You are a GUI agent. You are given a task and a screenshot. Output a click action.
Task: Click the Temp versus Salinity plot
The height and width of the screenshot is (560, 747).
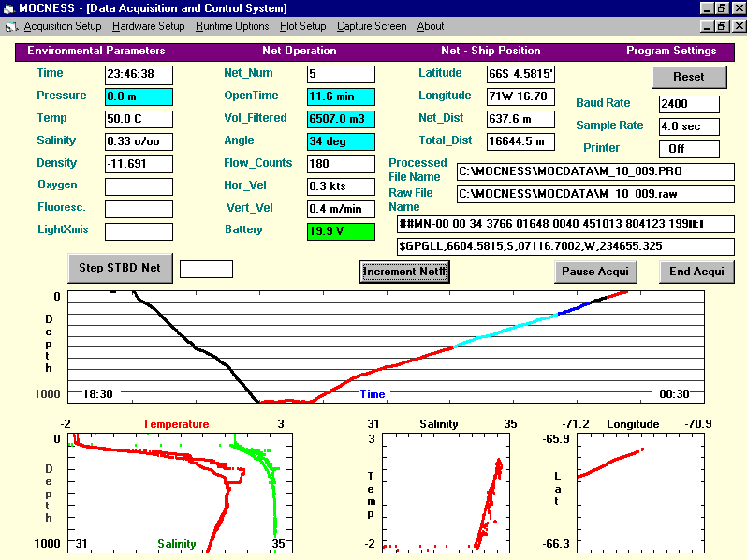pos(446,493)
